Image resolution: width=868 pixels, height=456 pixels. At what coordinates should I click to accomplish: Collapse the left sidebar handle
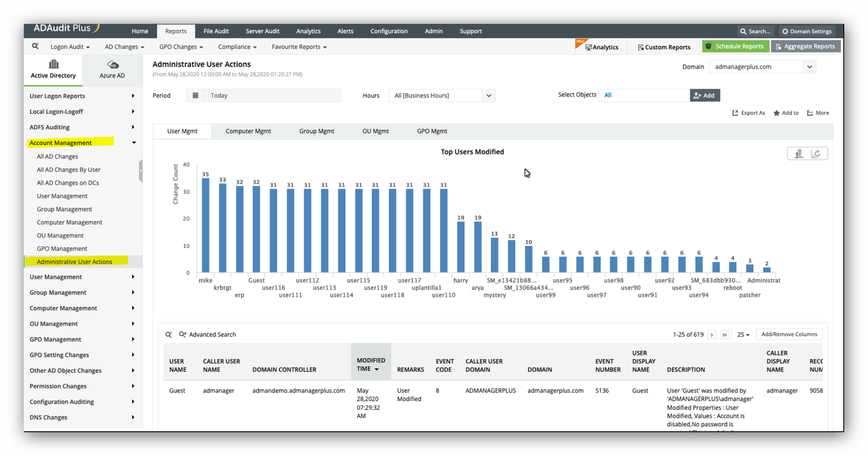[x=141, y=171]
